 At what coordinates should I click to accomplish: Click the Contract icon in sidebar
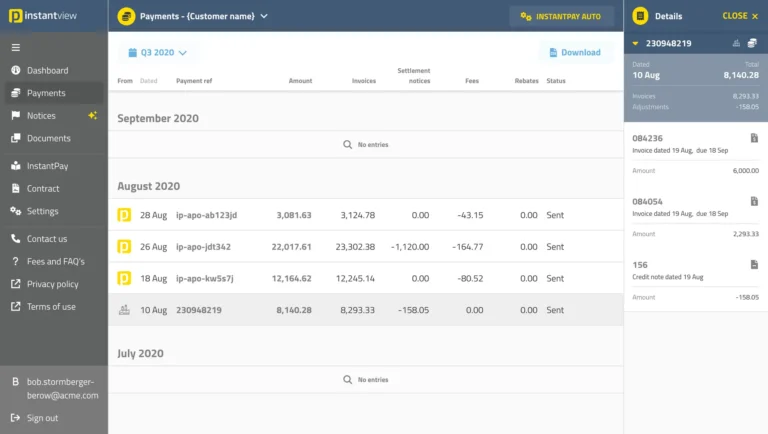tap(16, 189)
